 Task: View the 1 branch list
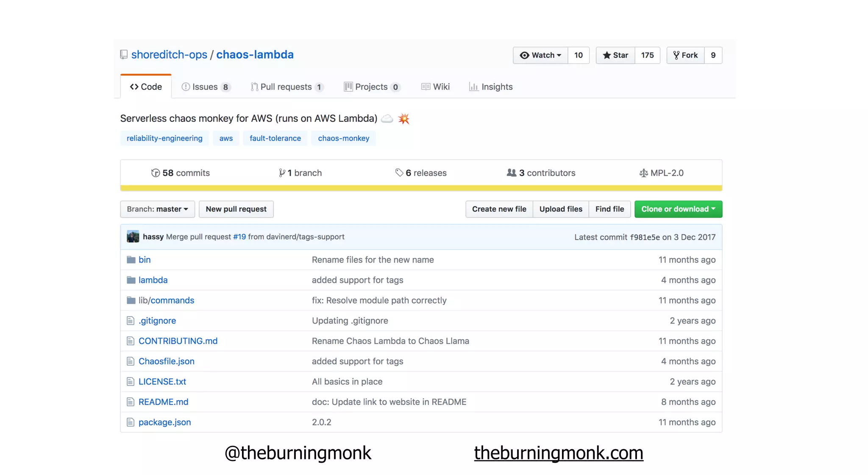pyautogui.click(x=300, y=173)
